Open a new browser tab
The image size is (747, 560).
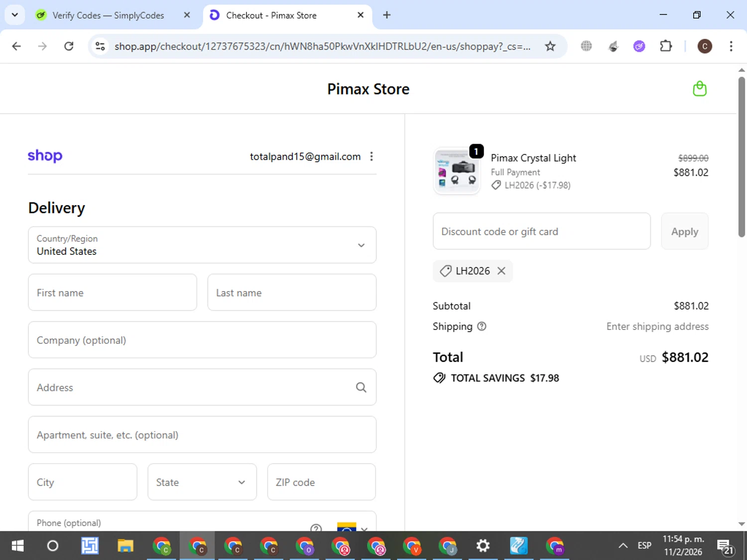[x=387, y=15]
